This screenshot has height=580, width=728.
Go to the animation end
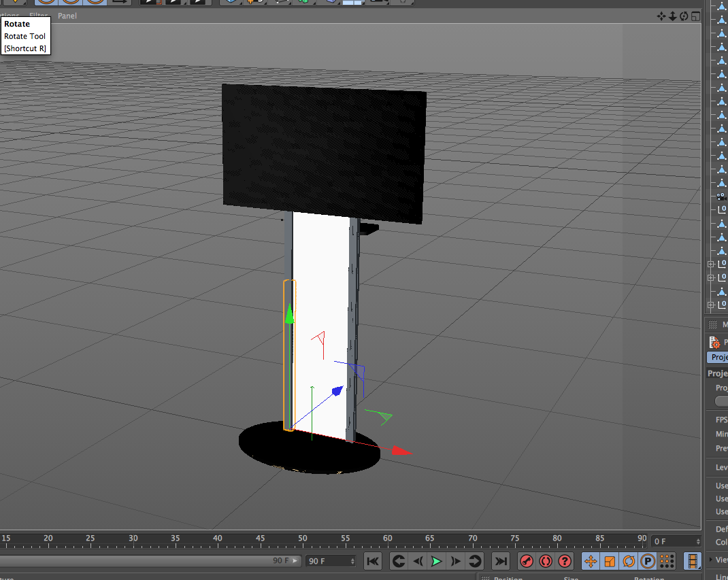[500, 561]
